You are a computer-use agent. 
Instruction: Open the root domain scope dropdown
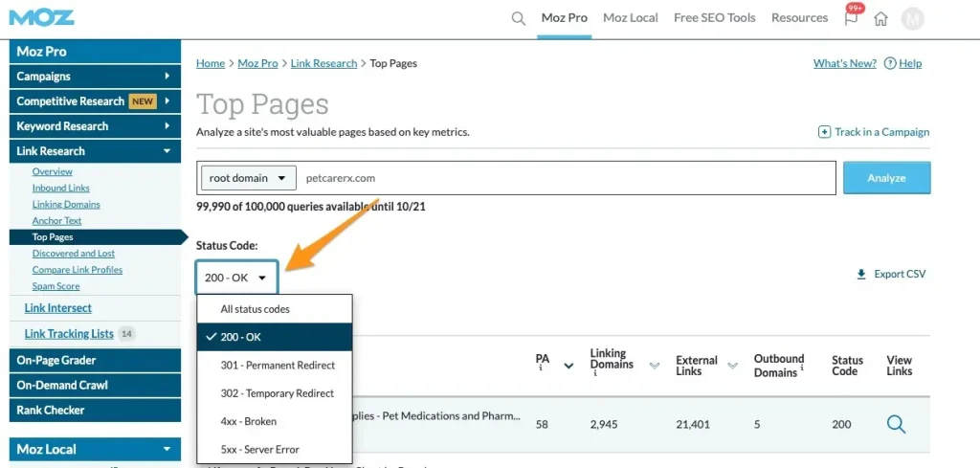click(x=248, y=178)
